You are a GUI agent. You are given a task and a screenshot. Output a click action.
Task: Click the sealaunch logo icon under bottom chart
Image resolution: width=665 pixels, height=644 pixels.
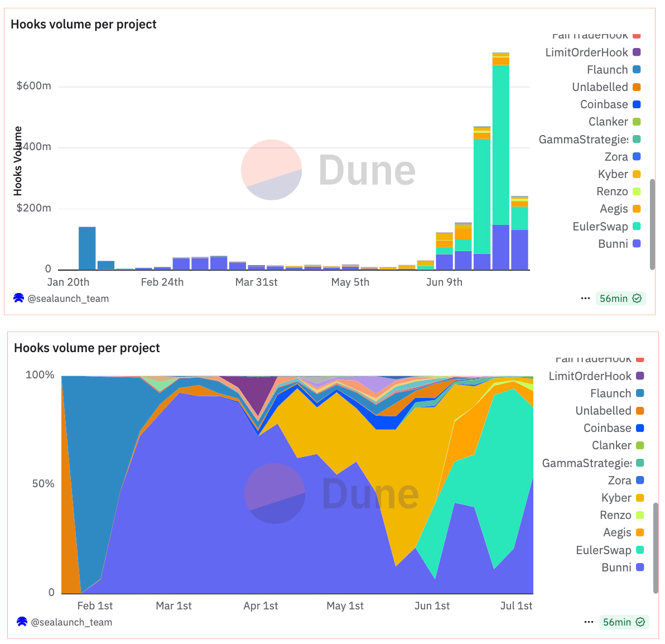point(22,622)
